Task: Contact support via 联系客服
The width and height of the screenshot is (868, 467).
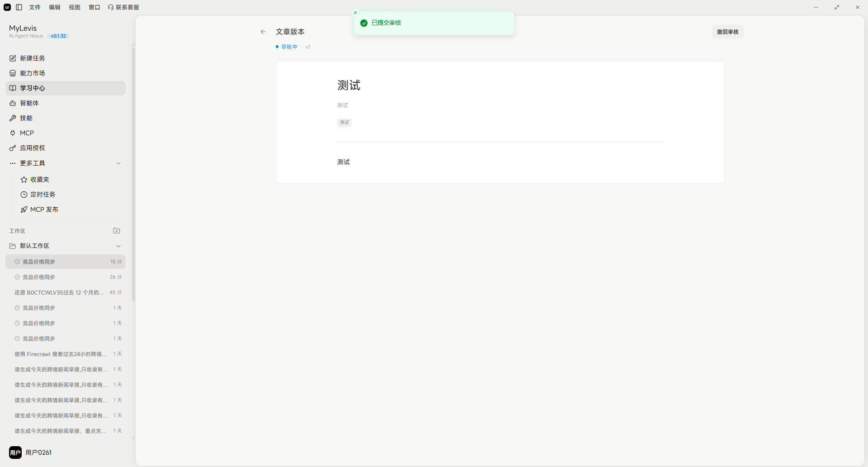Action: [x=123, y=7]
